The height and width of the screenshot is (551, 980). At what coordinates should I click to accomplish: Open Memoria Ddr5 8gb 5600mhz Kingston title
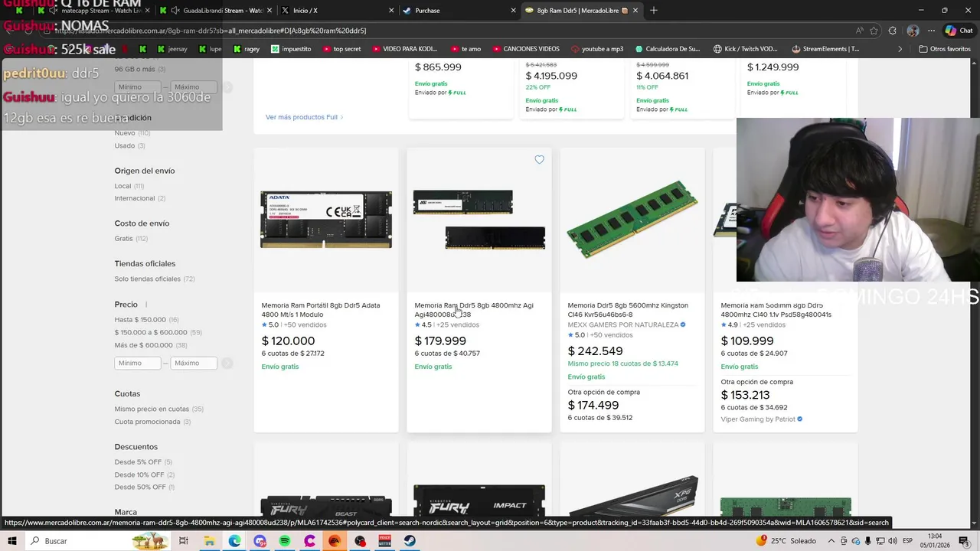click(628, 310)
